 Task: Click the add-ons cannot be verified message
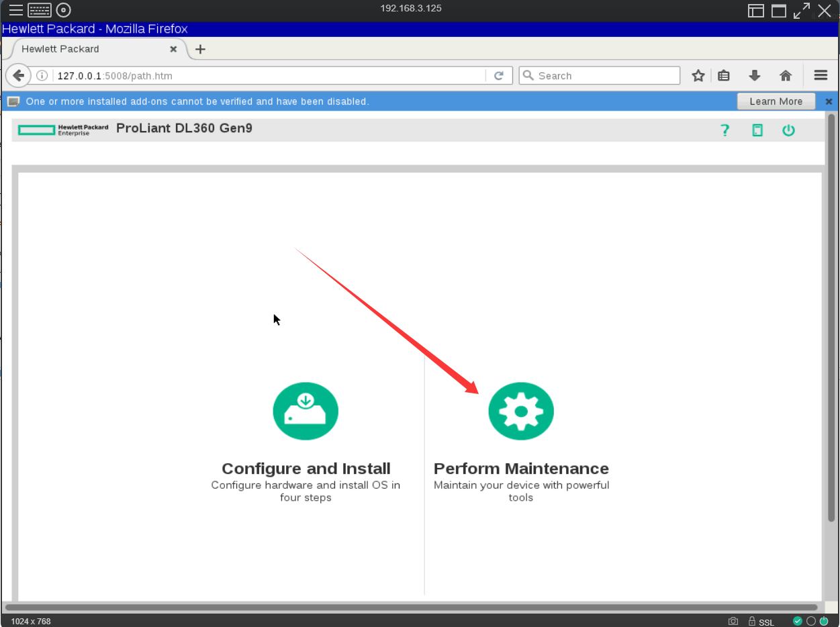click(x=197, y=101)
